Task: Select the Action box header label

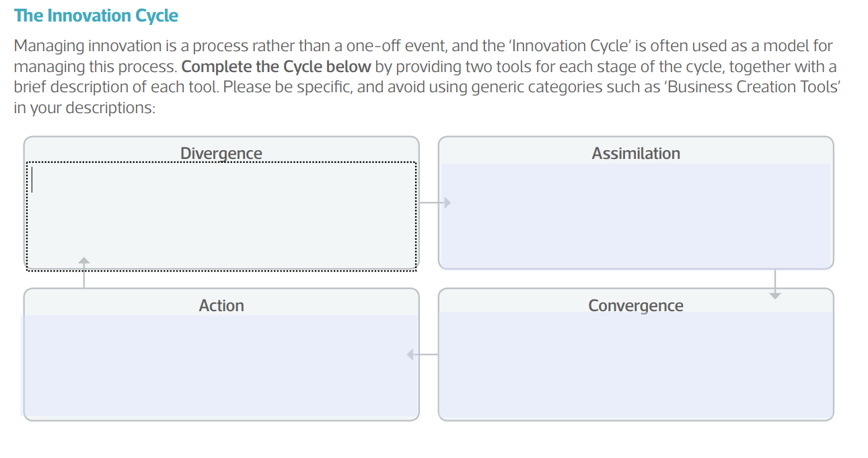Action: tap(221, 305)
